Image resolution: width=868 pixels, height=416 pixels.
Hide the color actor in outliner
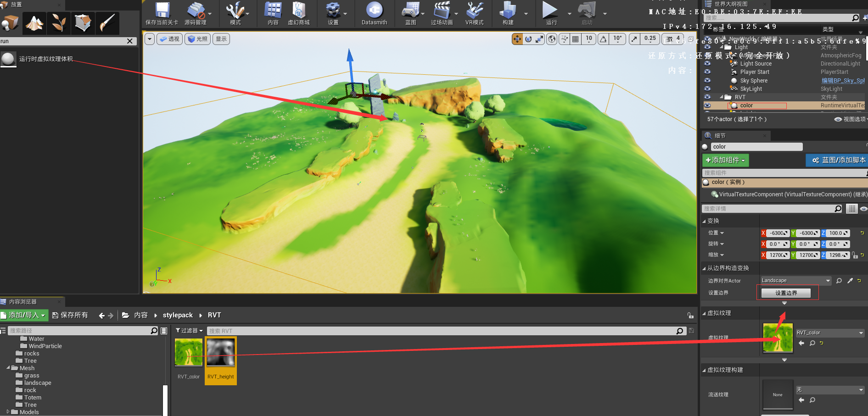point(707,105)
